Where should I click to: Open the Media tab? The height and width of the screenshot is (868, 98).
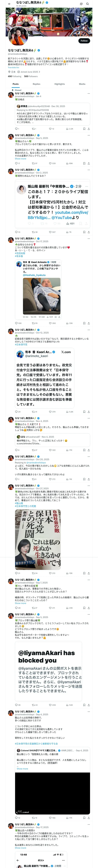pos(82,84)
